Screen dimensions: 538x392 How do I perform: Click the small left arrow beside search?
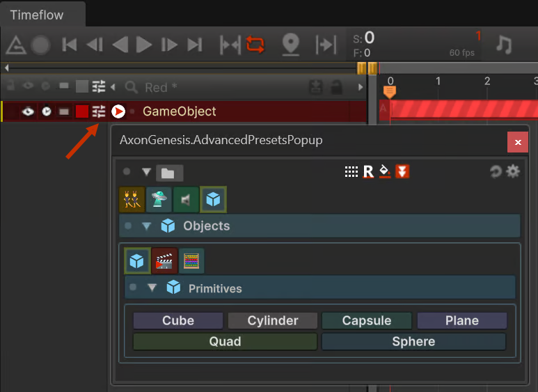pyautogui.click(x=113, y=87)
